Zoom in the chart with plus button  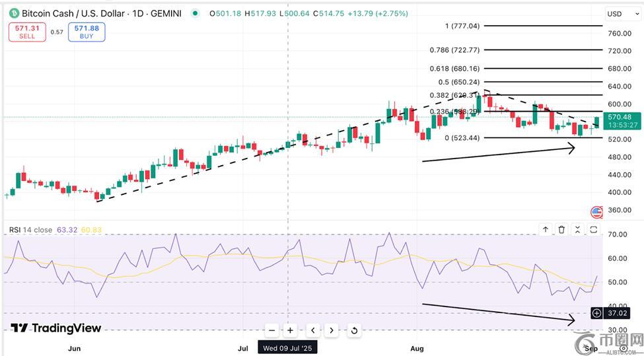[290, 330]
